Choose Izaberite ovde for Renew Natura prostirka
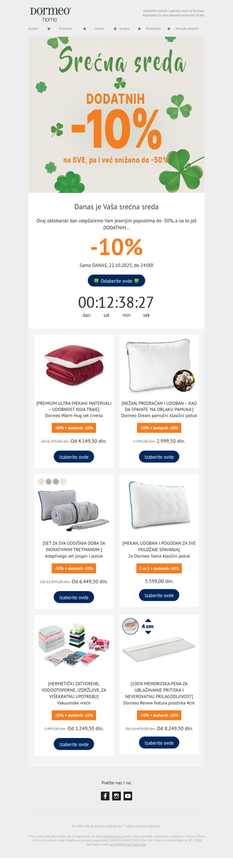233x868 pixels. [159, 743]
